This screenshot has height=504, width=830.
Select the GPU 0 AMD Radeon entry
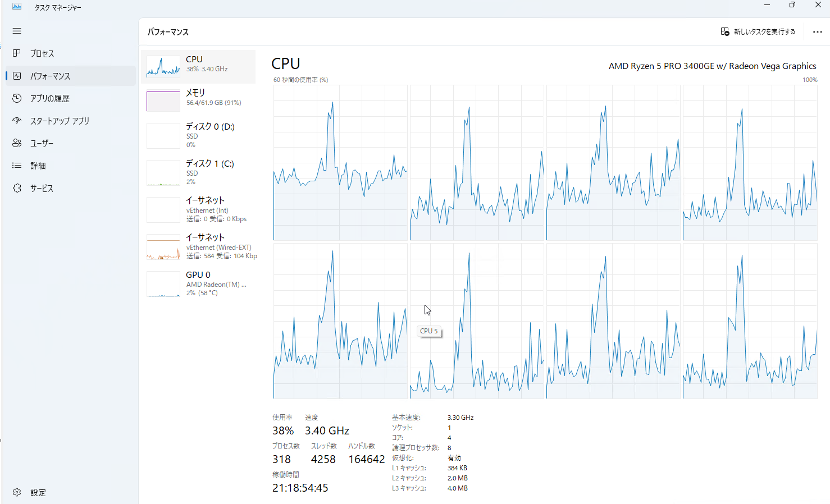coord(198,283)
